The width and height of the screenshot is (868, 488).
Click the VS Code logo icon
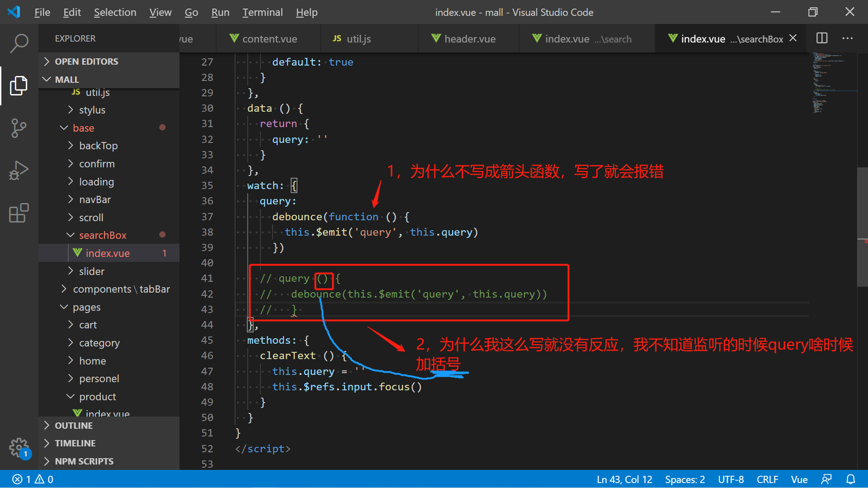[x=14, y=12]
